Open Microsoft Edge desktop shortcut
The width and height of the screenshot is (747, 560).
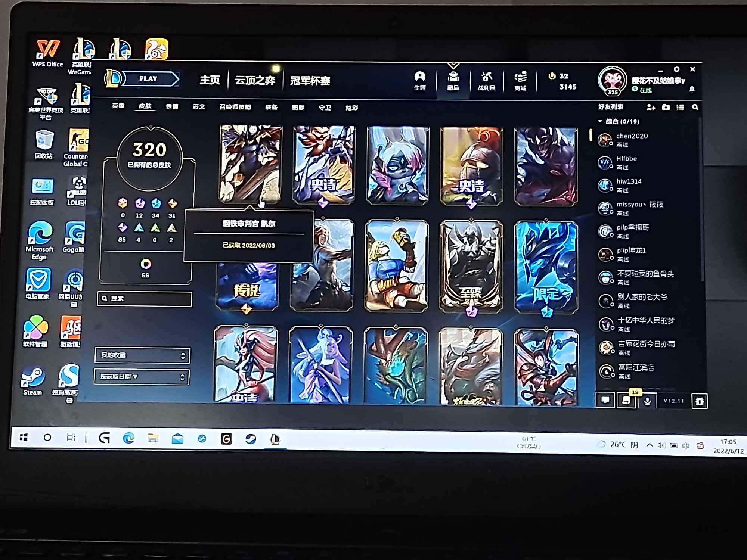pos(40,241)
